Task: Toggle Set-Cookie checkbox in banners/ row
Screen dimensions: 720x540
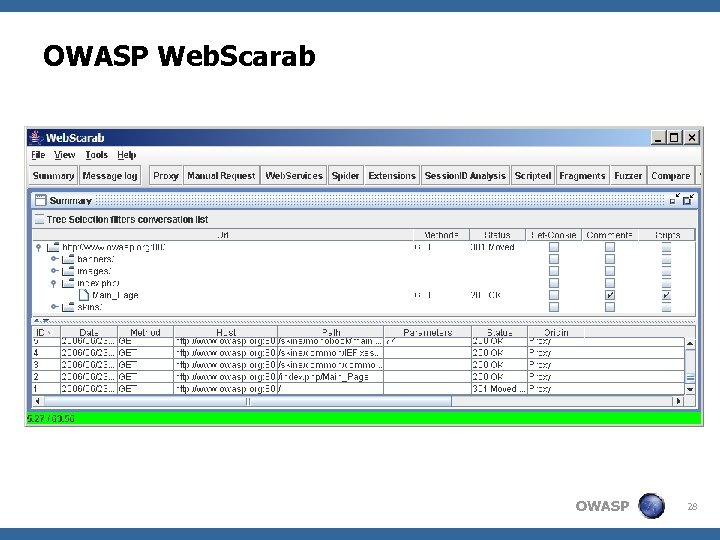Action: coord(554,259)
